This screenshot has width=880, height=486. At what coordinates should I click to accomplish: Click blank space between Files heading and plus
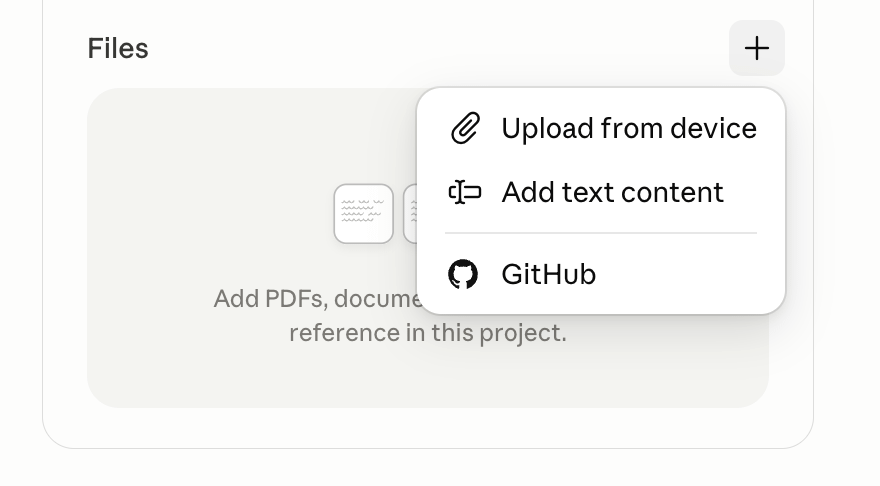click(x=438, y=48)
